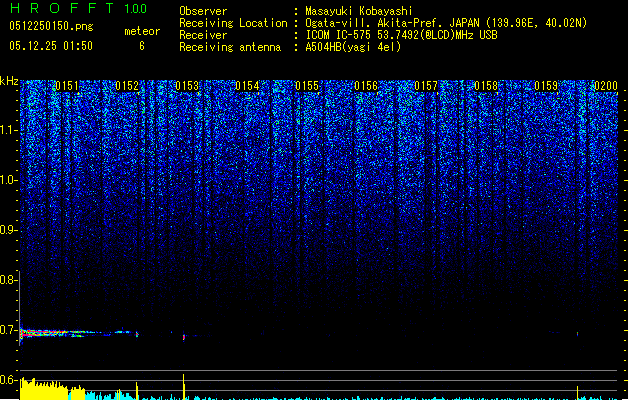Click the meteor label
Image resolution: width=629 pixels, height=400 pixels.
[142, 31]
